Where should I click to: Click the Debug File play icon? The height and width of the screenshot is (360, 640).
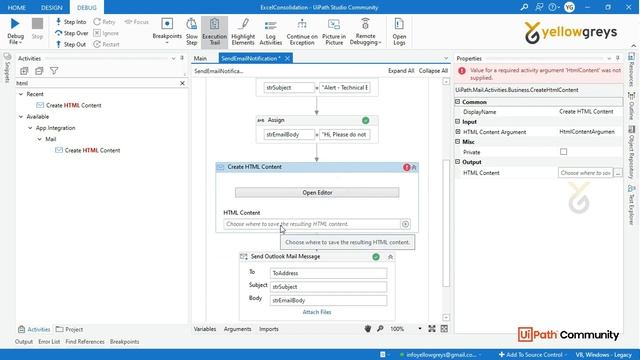[x=15, y=24]
